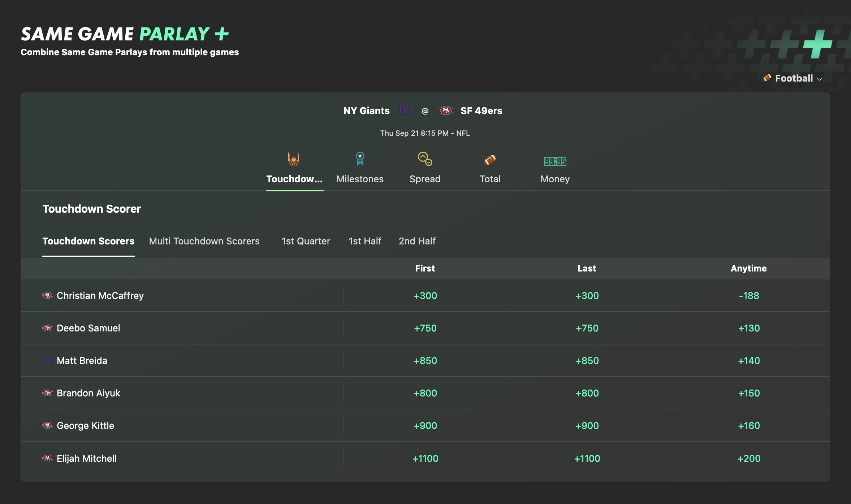This screenshot has width=851, height=504.
Task: Switch to the Multi Touchdown Scorers tab
Action: point(204,240)
